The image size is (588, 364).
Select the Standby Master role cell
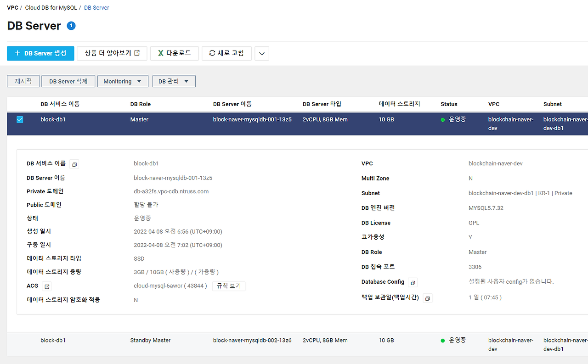pyautogui.click(x=150, y=341)
